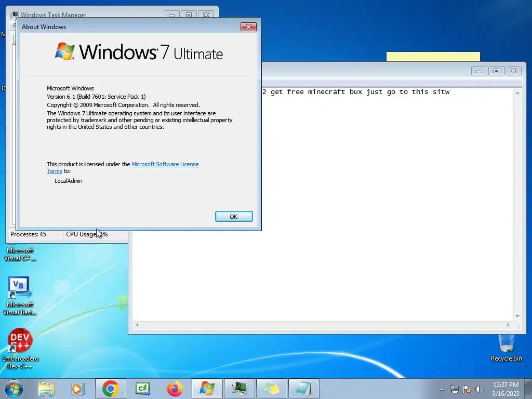Switch to Sticky Notes taskbar button
The image size is (532, 399).
pyautogui.click(x=272, y=389)
